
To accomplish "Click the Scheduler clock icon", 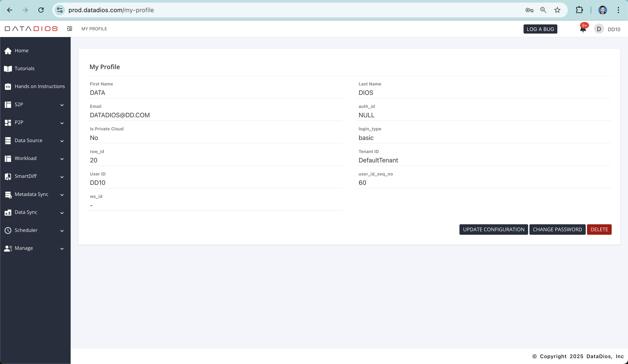I will 8,230.
